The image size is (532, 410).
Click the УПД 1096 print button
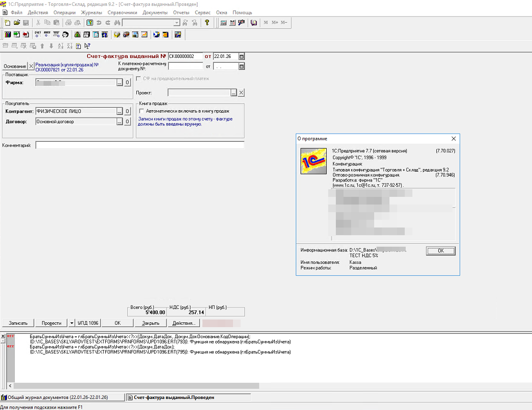pos(88,323)
